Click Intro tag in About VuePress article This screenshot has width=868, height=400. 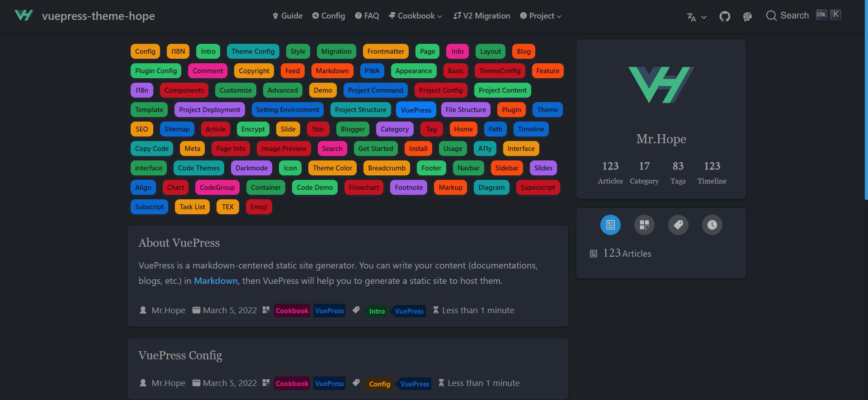[x=377, y=311]
